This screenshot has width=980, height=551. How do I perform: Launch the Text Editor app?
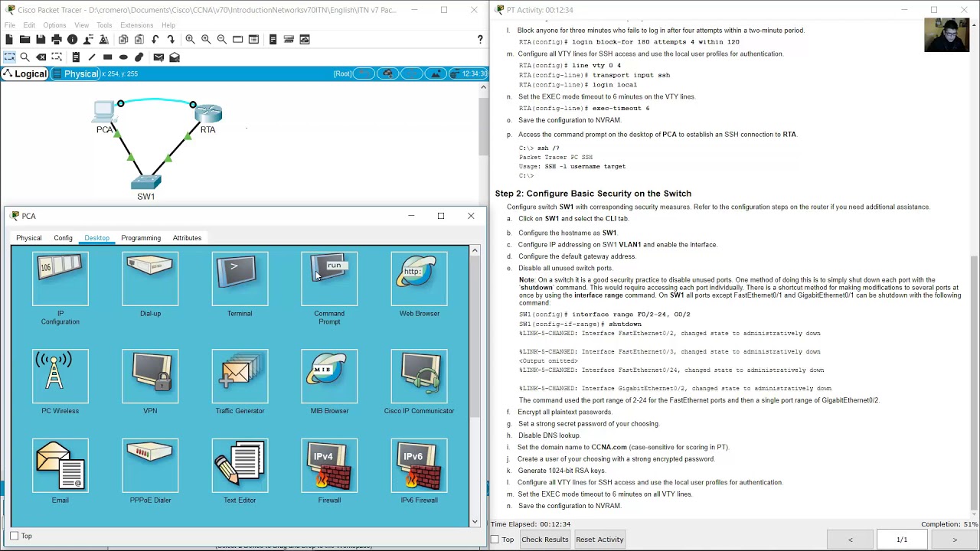[240, 466]
